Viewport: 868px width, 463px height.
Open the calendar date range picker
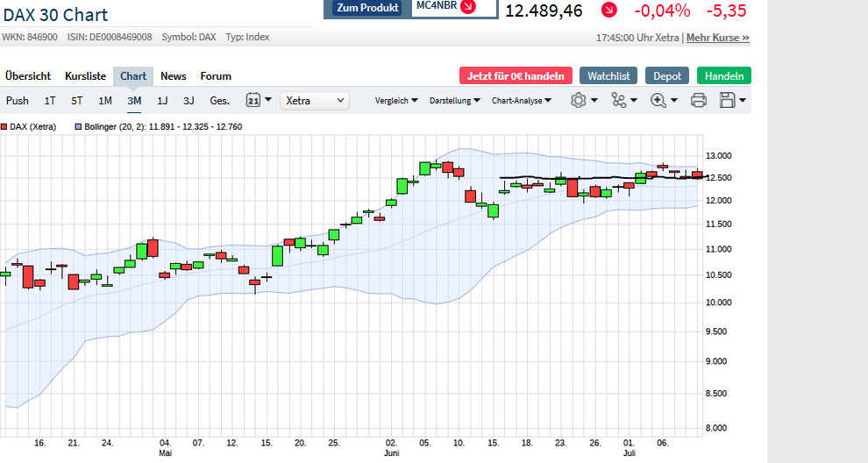[253, 101]
